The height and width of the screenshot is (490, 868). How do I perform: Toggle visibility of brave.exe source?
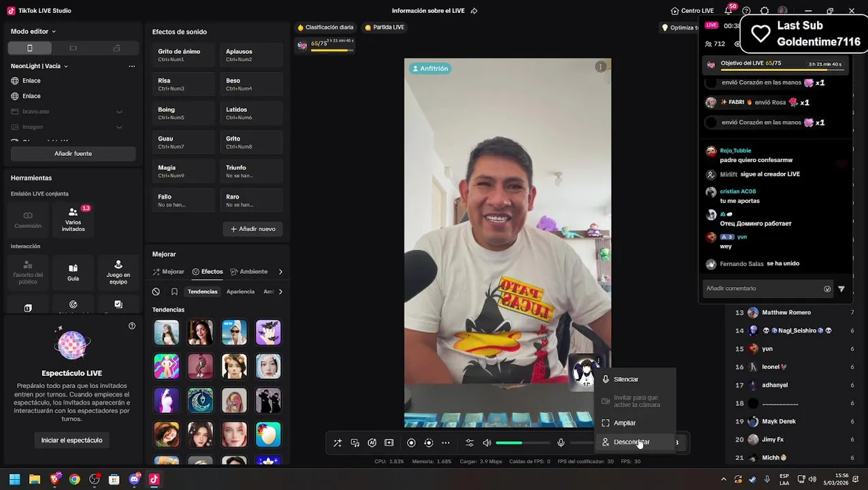point(119,112)
